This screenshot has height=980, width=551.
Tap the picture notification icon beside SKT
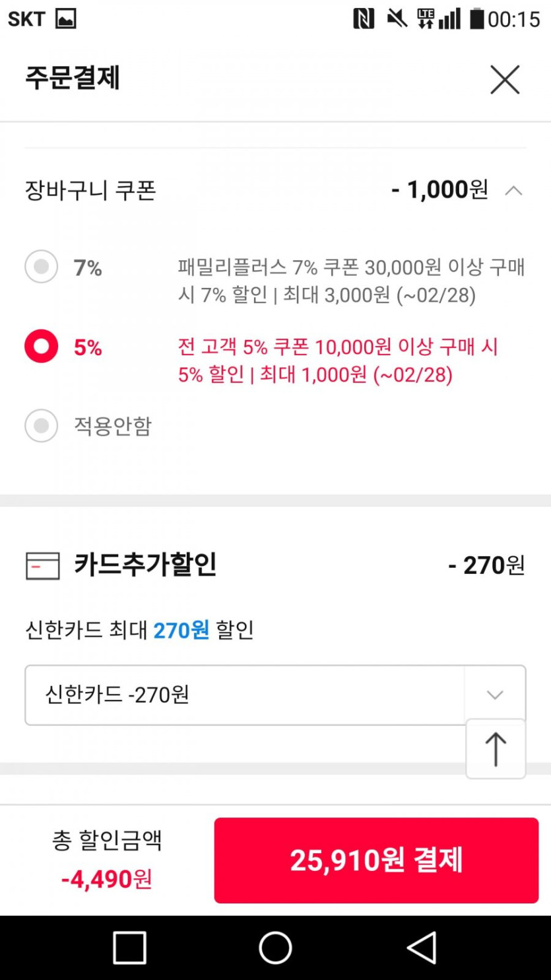click(66, 19)
